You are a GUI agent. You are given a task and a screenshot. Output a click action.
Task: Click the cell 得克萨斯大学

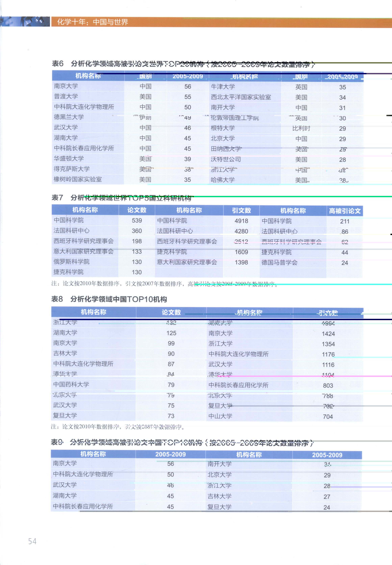click(x=72, y=169)
